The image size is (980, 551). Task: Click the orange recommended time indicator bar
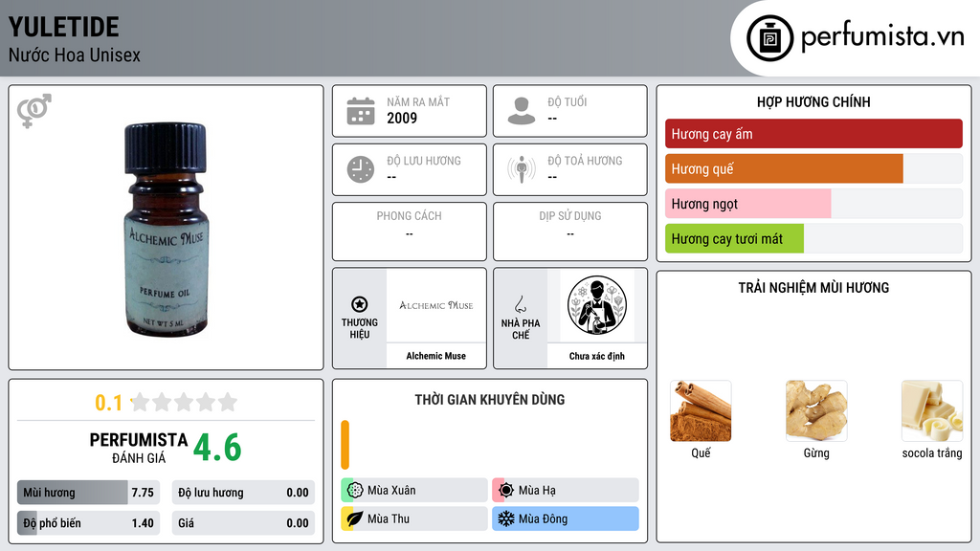(345, 445)
